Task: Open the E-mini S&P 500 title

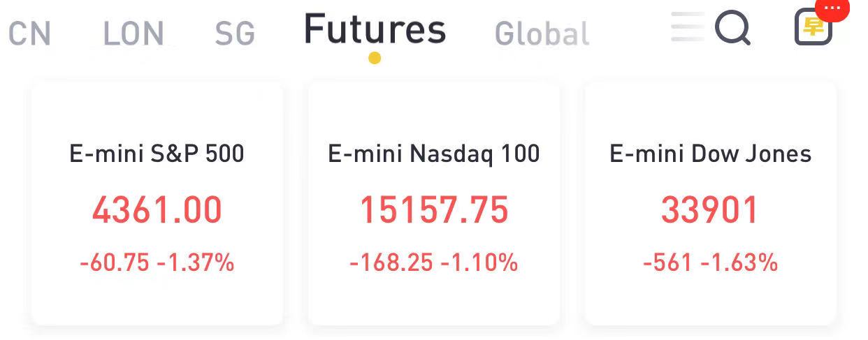Action: (157, 154)
